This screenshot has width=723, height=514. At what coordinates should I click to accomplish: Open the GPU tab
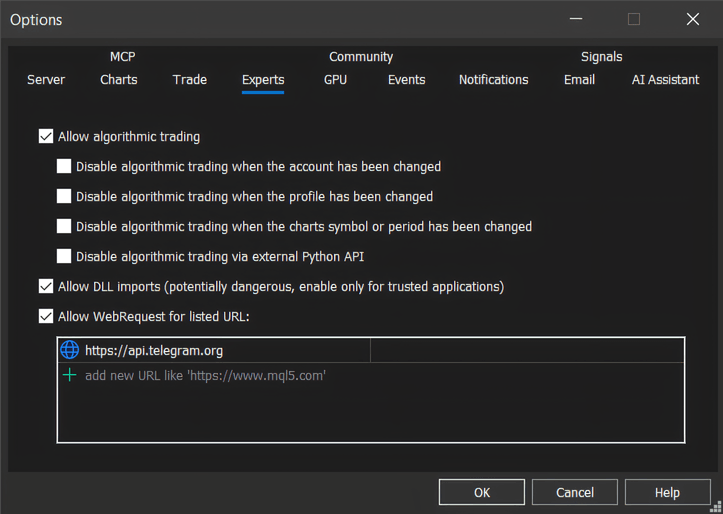(x=335, y=80)
